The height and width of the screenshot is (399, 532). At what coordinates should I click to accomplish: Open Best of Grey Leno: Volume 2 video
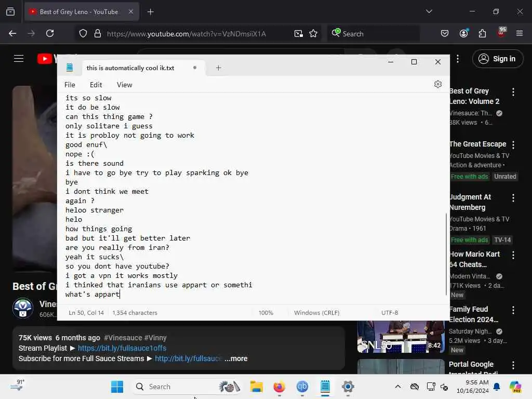tap(474, 96)
